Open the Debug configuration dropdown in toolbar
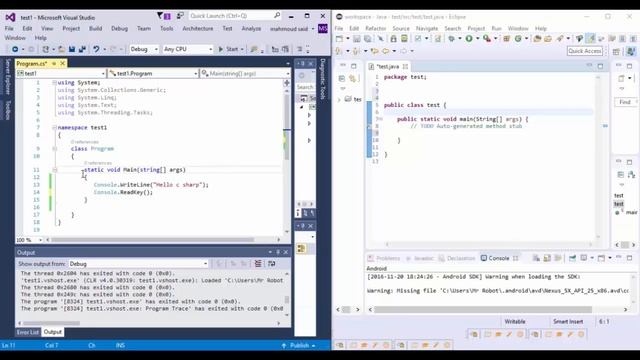This screenshot has width=640, height=360. click(x=144, y=49)
